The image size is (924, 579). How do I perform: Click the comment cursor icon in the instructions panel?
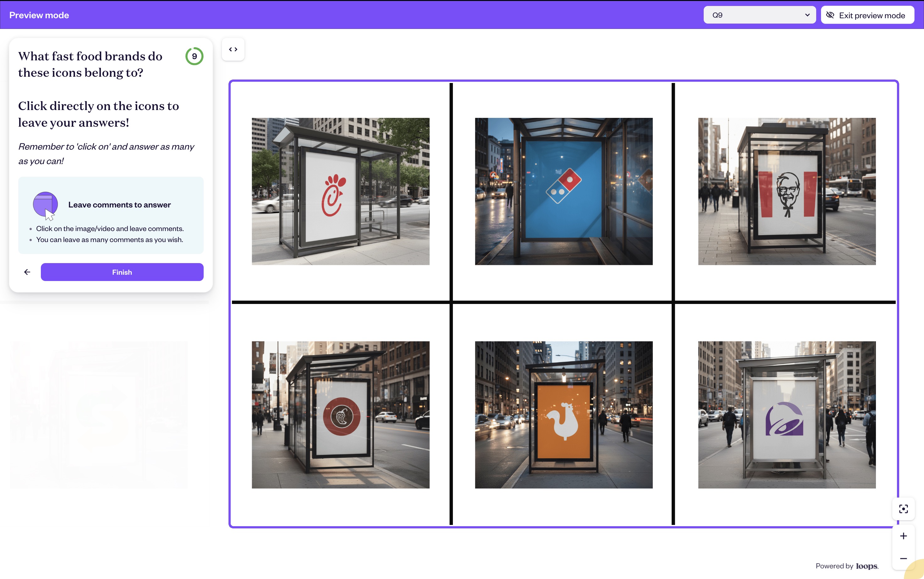(45, 205)
